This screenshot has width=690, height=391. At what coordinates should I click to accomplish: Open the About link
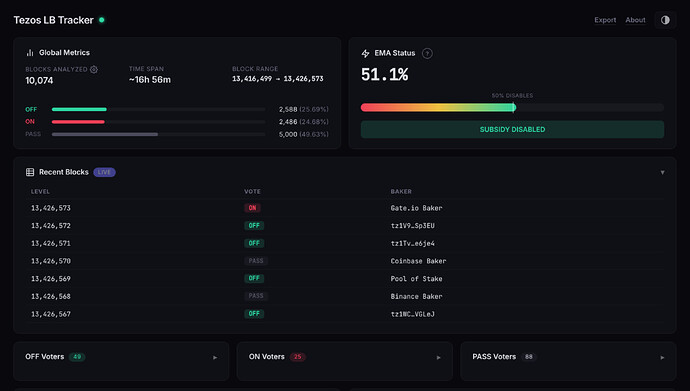click(x=635, y=20)
